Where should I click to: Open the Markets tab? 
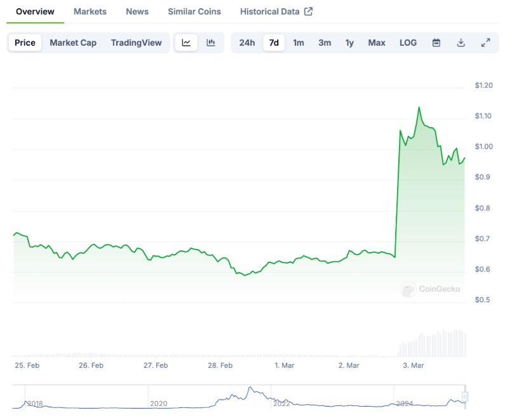(x=90, y=11)
